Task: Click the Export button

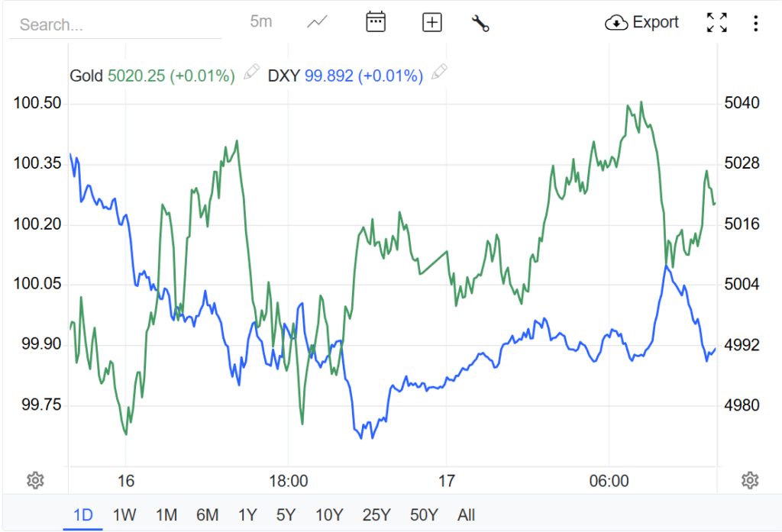Action: [641, 22]
